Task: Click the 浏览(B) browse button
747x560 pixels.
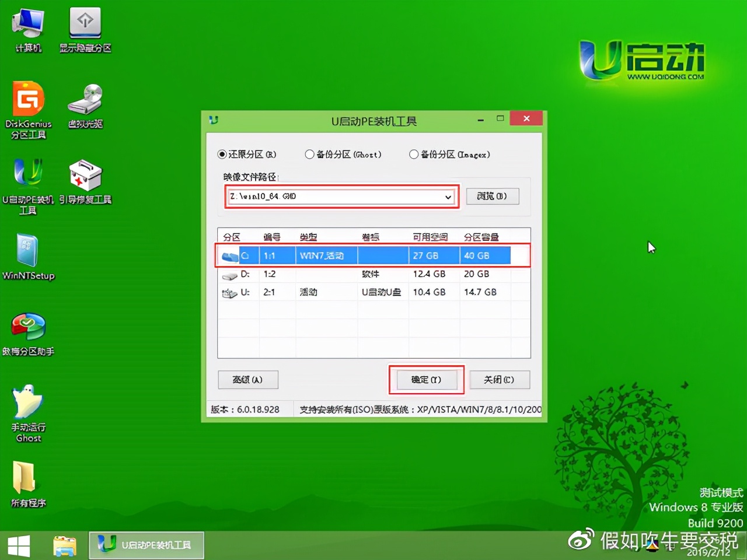Action: [493, 197]
